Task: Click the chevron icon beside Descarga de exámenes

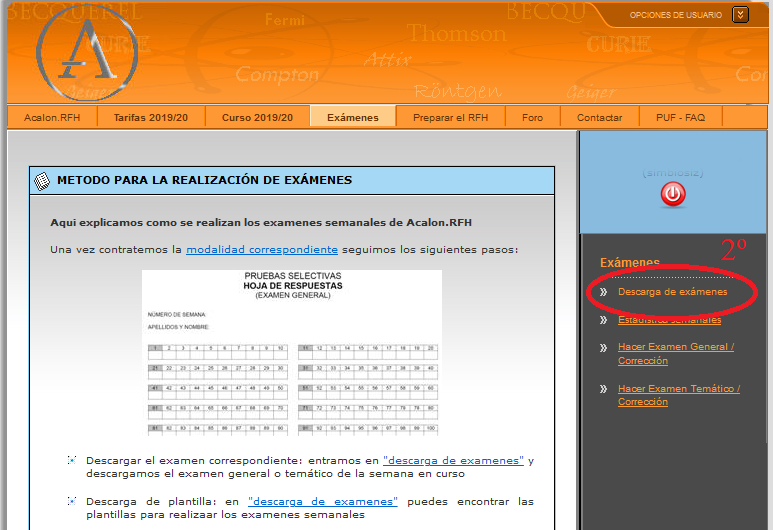Action: [604, 292]
